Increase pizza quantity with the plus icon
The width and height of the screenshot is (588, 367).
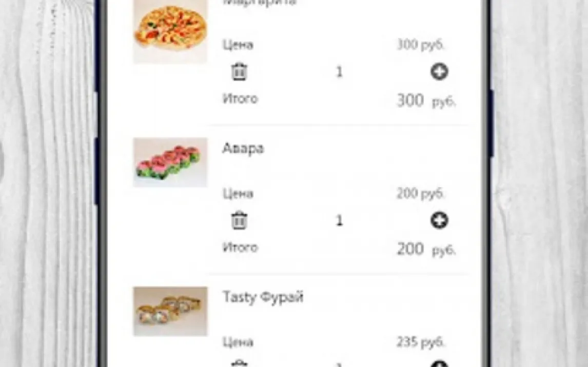point(439,72)
